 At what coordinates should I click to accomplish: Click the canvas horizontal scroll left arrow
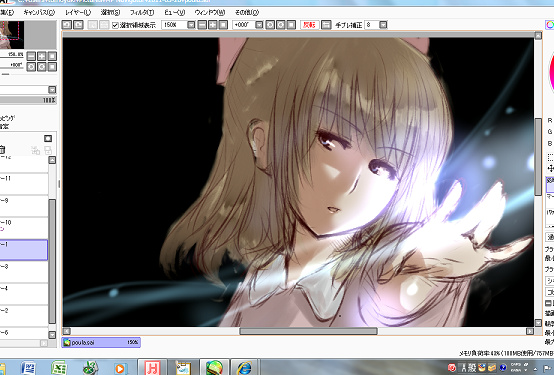66,331
